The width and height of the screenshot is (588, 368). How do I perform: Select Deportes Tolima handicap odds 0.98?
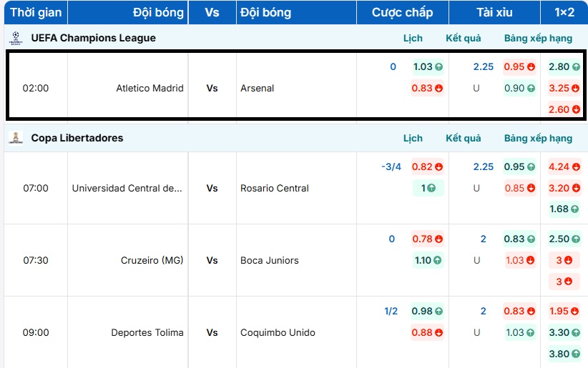click(x=427, y=311)
